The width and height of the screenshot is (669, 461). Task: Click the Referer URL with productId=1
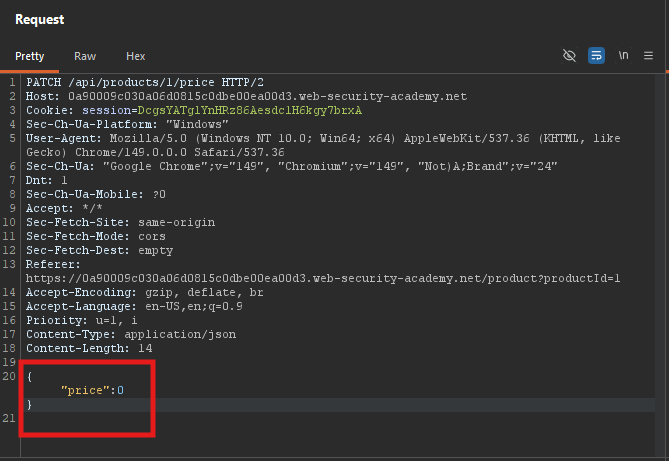(323, 278)
